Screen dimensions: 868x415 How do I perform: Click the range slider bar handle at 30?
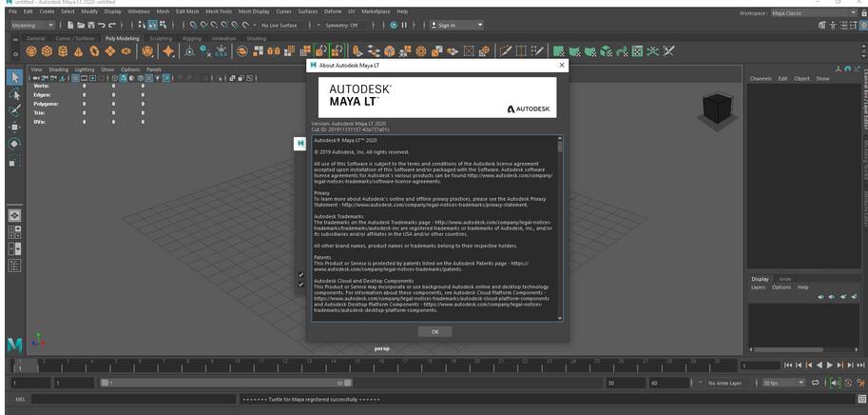(x=348, y=383)
